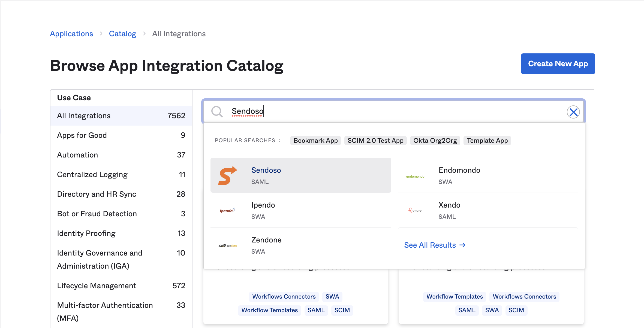The height and width of the screenshot is (328, 644).
Task: Choose Bookmark App popular search
Action: point(315,141)
